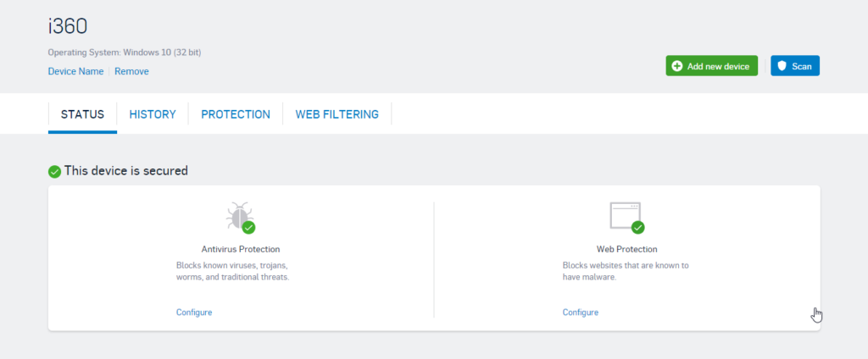Click the Blocks websites known to have malware text

[x=626, y=271]
